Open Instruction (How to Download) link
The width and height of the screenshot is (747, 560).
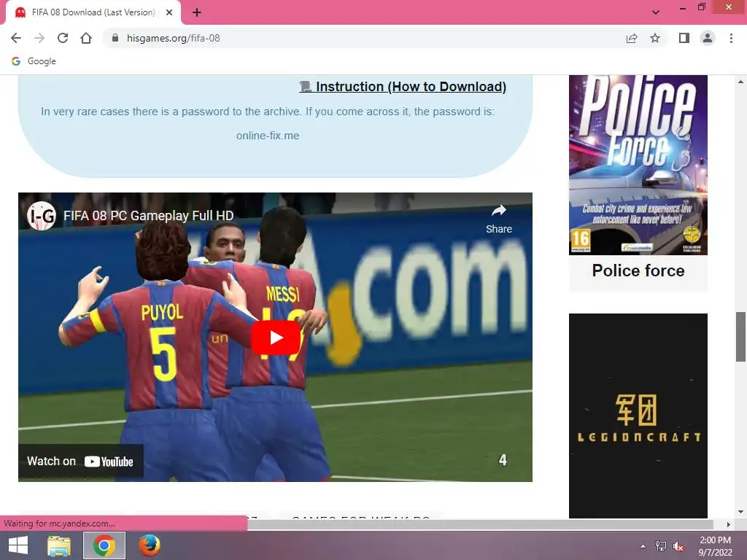pos(403,87)
